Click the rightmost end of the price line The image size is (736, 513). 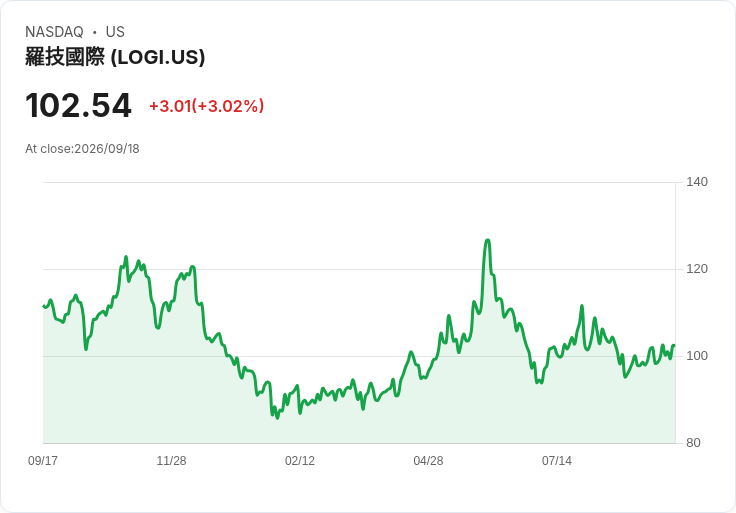tap(674, 345)
